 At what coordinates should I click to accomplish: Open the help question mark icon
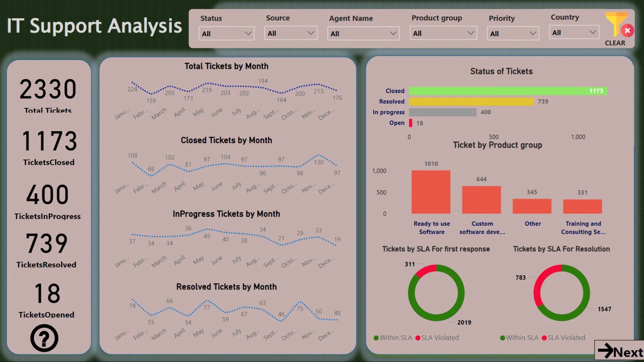pos(44,338)
